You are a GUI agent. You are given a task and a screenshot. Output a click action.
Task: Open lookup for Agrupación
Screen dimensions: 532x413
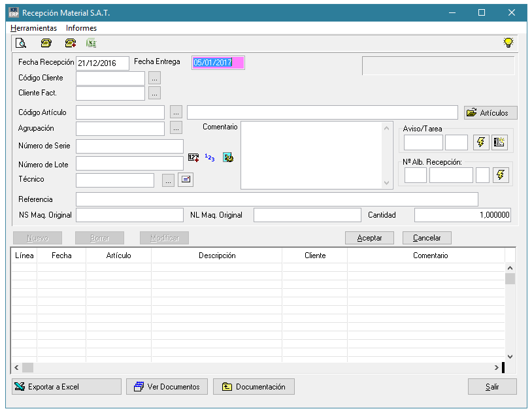[x=176, y=128]
